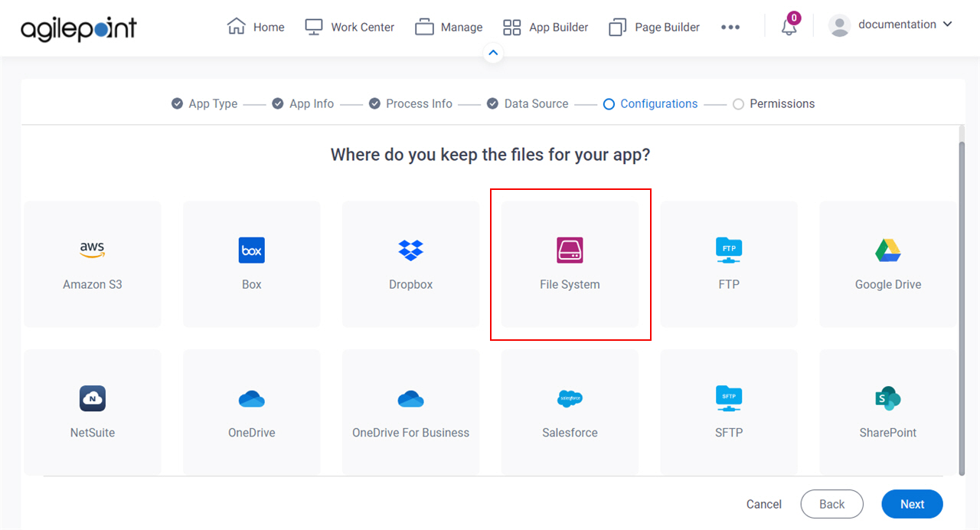The image size is (980, 530).
Task: Pick the Dropbox logo icon
Action: point(411,250)
